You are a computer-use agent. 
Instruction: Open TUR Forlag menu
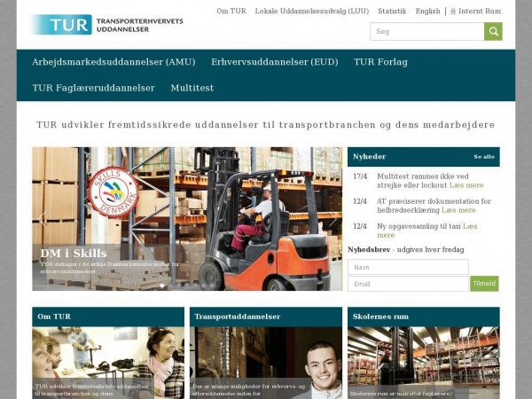coord(380,62)
